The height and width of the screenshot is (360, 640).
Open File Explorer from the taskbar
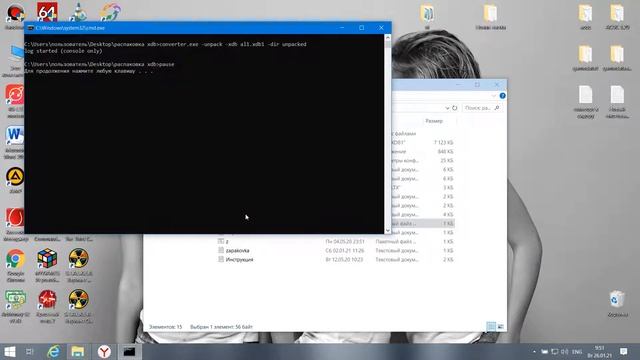(x=78, y=351)
